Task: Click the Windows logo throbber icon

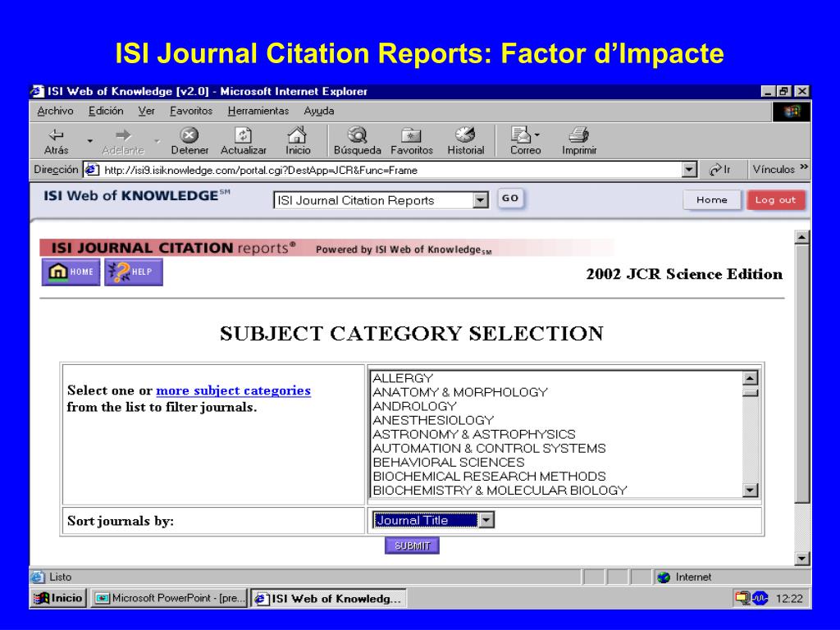Action: click(792, 112)
